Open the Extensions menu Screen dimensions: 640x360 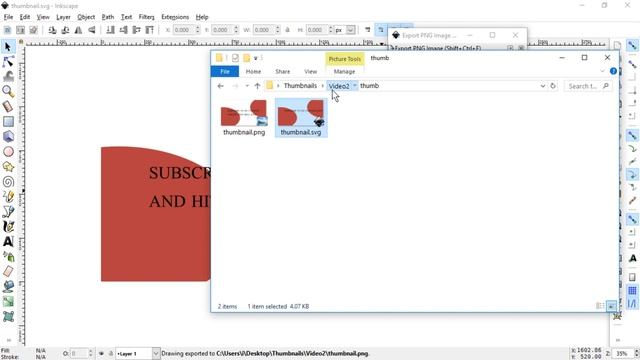(x=175, y=17)
